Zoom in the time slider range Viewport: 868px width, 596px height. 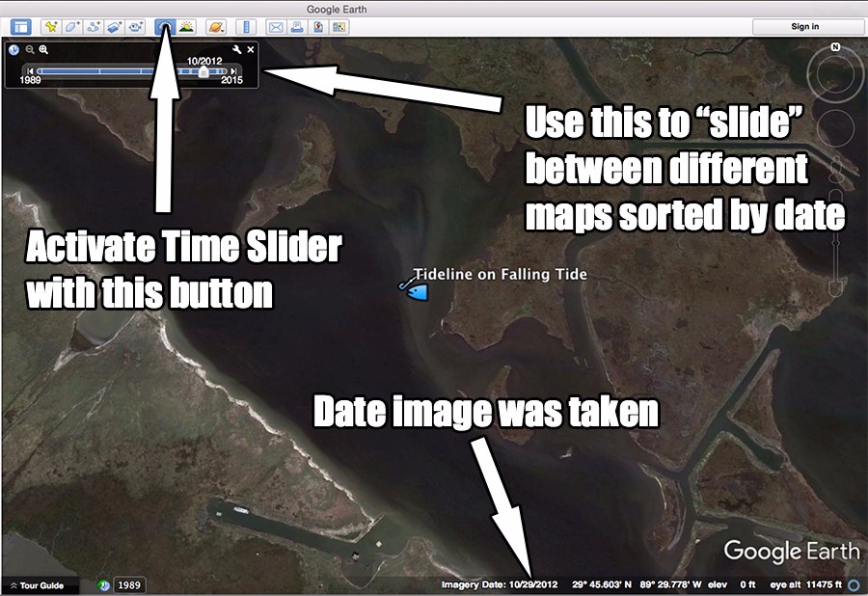coord(43,50)
